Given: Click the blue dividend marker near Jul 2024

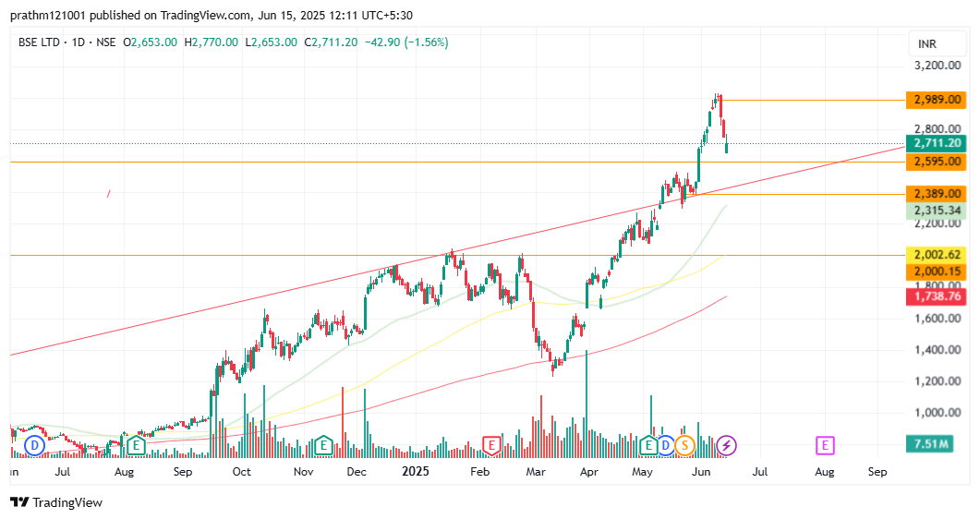Looking at the screenshot, I should [x=35, y=445].
